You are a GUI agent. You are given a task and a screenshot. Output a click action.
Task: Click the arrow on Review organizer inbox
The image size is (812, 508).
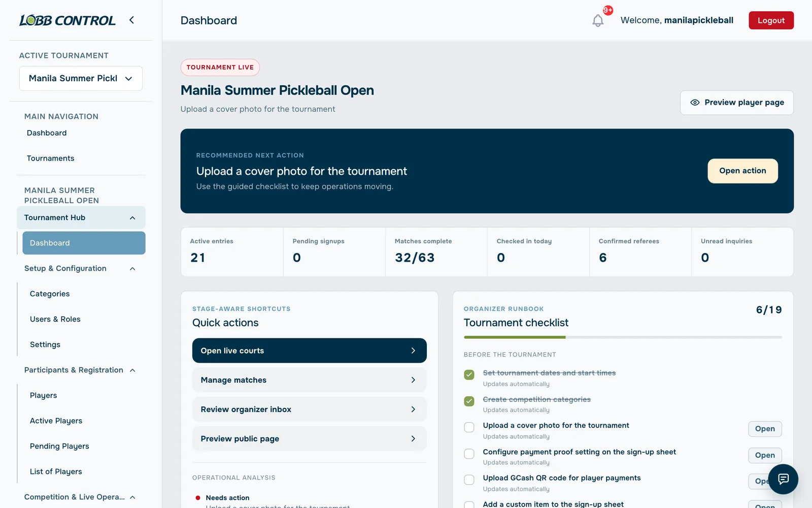coord(413,409)
